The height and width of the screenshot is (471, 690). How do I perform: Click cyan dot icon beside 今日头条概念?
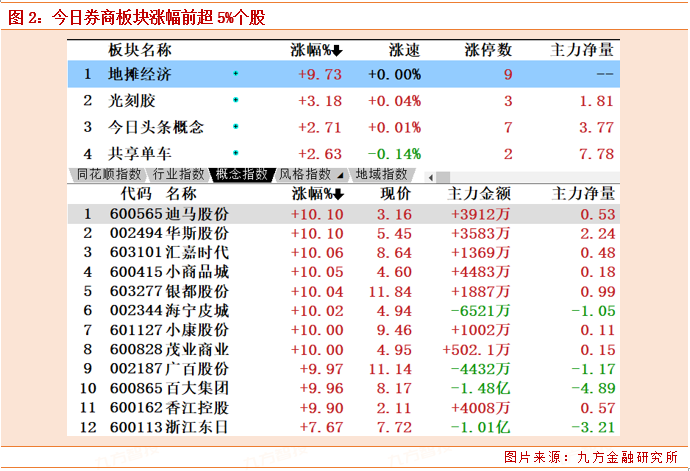(x=236, y=127)
